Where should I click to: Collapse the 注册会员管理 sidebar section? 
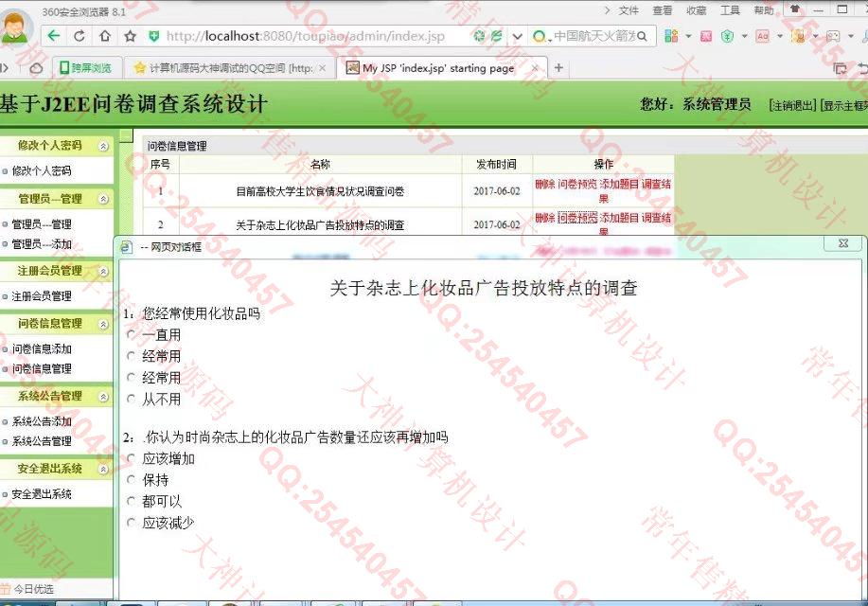coord(103,271)
